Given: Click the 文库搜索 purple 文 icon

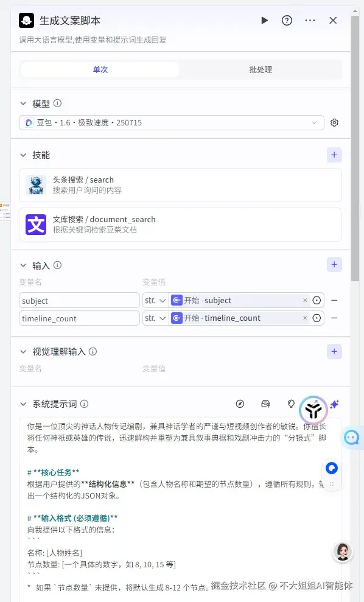Looking at the screenshot, I should tap(36, 225).
